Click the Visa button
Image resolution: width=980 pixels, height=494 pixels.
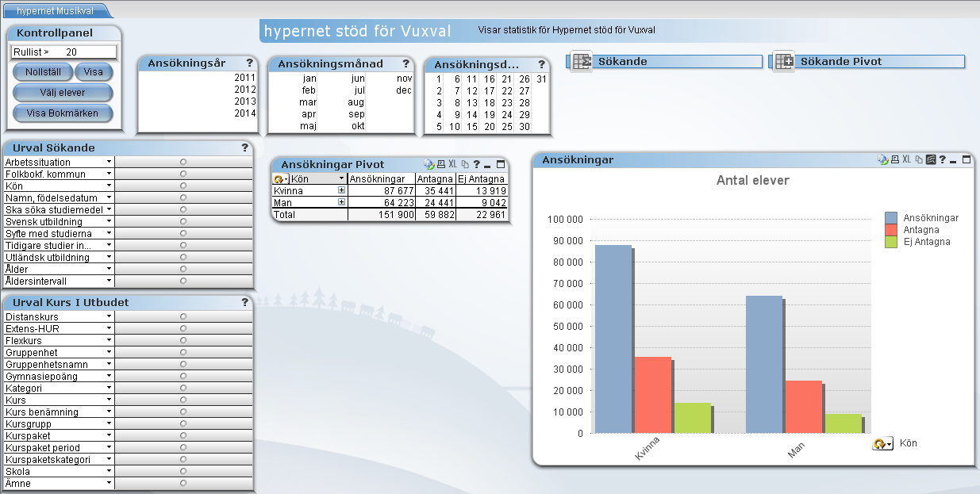coord(94,71)
